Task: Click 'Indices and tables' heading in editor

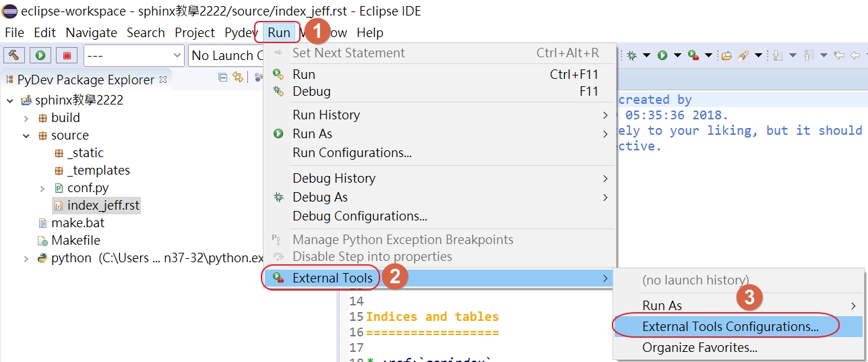Action: [433, 317]
